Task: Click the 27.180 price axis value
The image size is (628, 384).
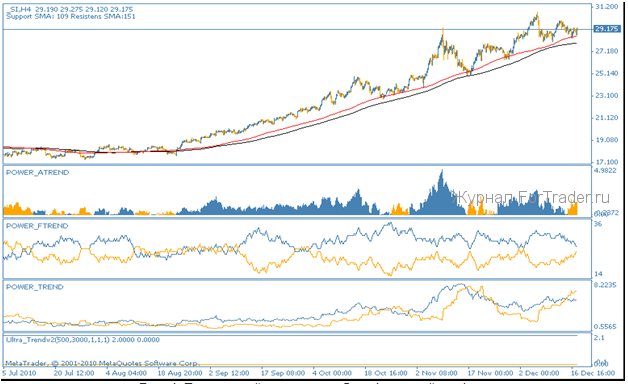Action: pos(607,51)
